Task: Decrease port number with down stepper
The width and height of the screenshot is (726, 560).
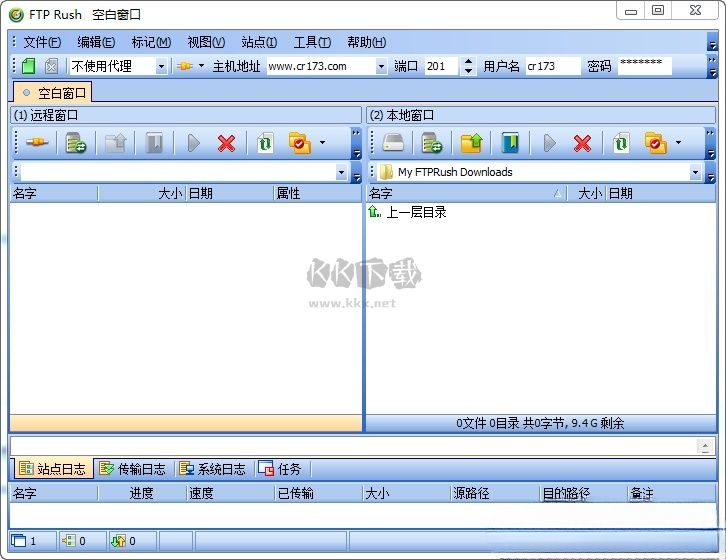Action: (469, 71)
